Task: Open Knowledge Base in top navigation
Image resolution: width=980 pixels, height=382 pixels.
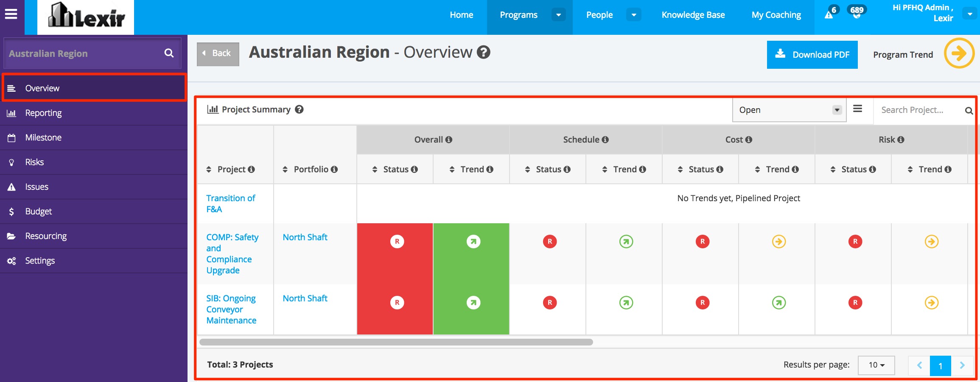Action: coord(693,15)
